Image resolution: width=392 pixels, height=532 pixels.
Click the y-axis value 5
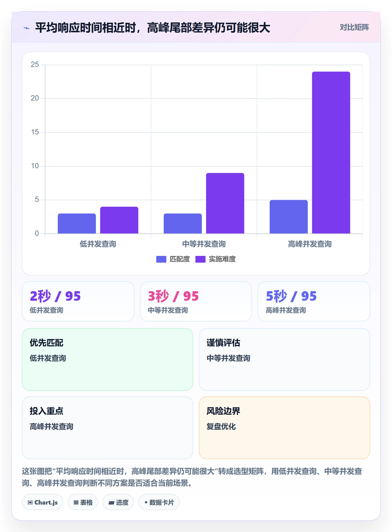[x=37, y=200]
